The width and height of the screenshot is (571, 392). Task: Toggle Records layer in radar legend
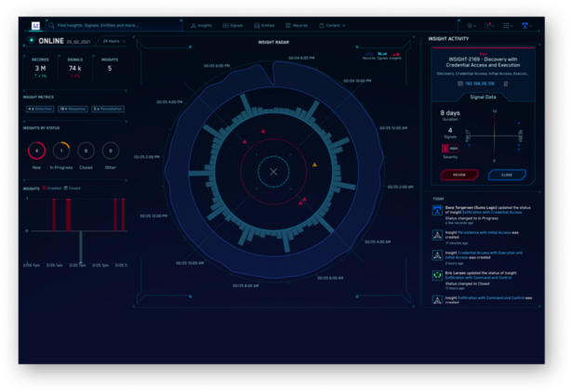click(x=368, y=56)
